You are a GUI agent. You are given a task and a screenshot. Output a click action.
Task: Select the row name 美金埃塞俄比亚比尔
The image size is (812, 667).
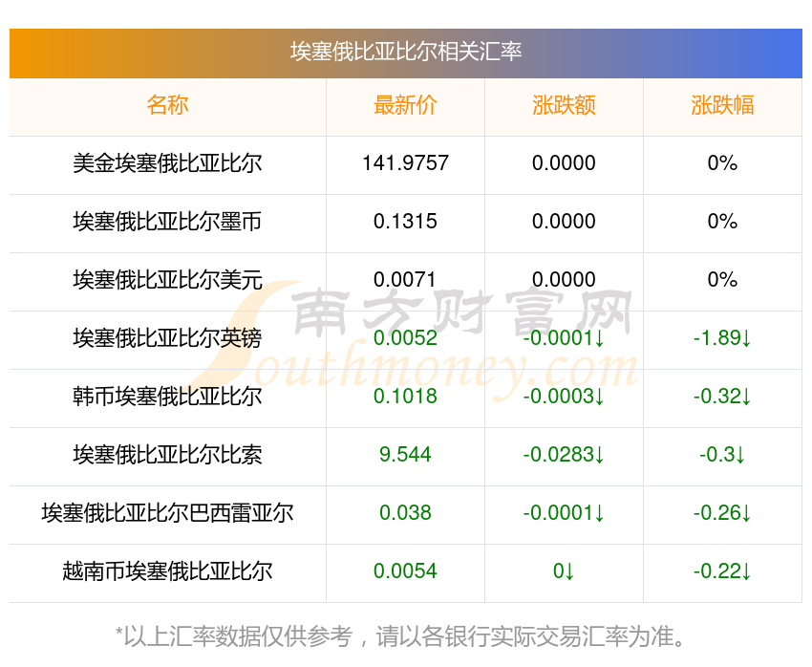coord(167,163)
